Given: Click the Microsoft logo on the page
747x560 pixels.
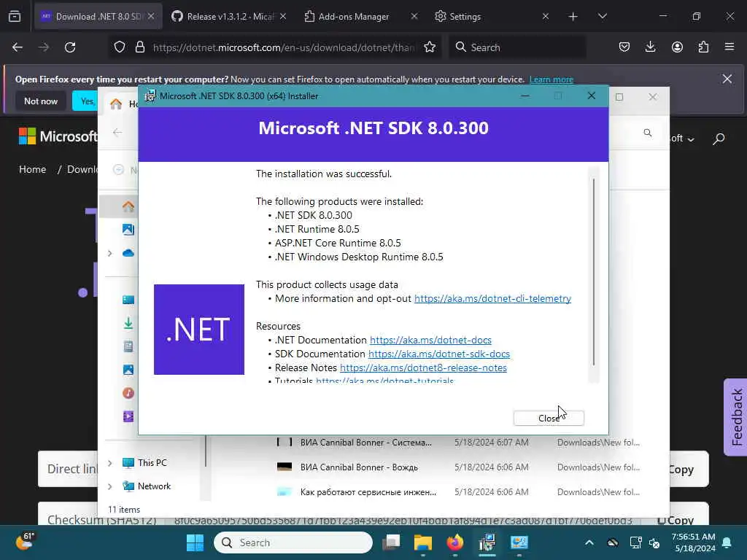Looking at the screenshot, I should click(57, 136).
